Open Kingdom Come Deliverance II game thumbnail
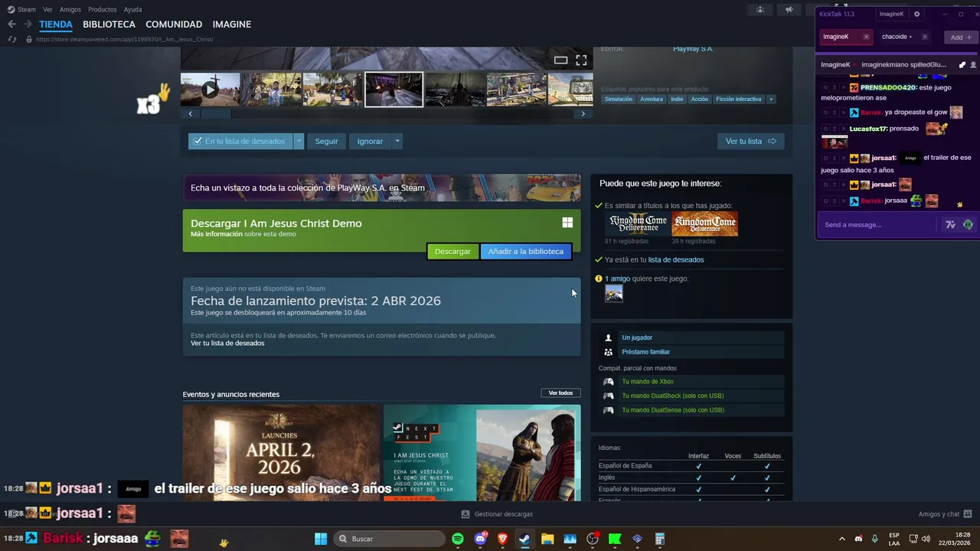This screenshot has width=980, height=551. click(639, 224)
